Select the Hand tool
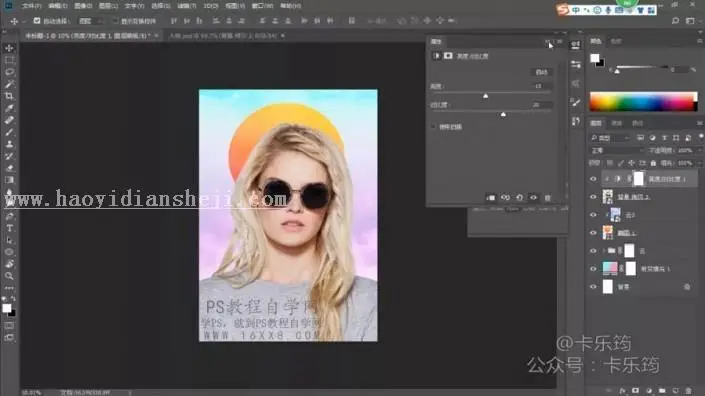The width and height of the screenshot is (705, 396). [9, 264]
